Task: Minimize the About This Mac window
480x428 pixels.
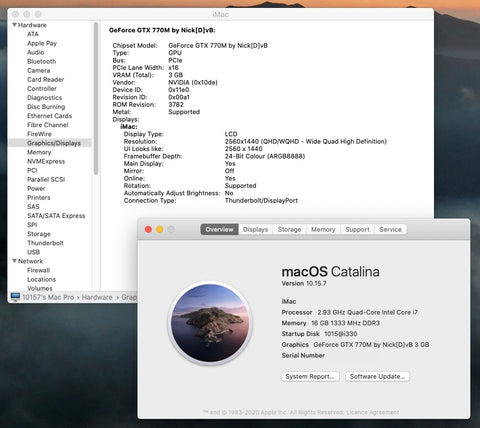Action: coord(160,229)
